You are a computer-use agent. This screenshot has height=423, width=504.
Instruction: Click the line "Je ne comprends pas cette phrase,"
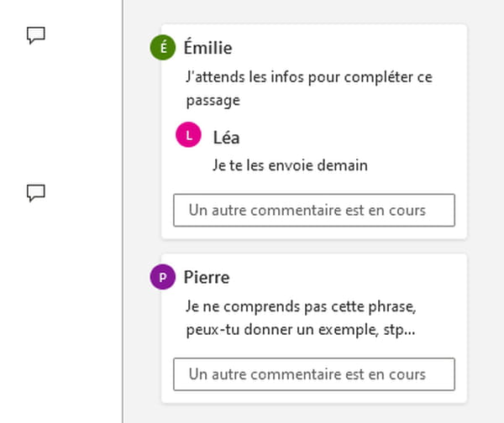coord(299,305)
